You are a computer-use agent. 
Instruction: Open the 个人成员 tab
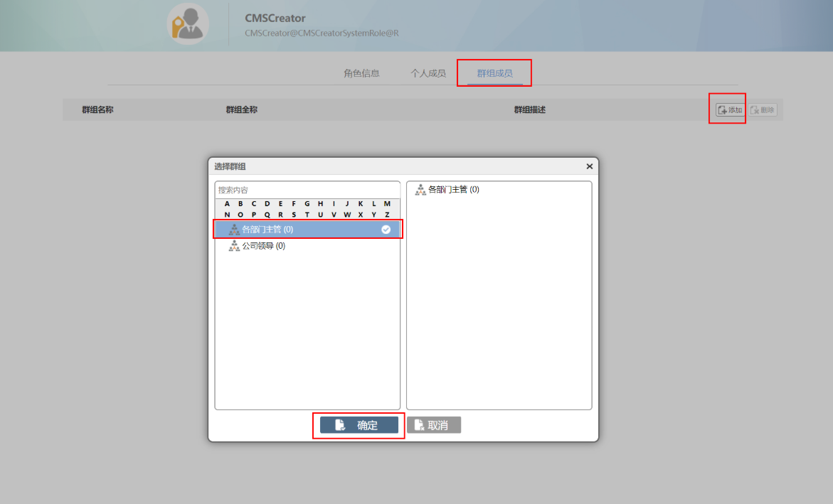[x=428, y=73]
